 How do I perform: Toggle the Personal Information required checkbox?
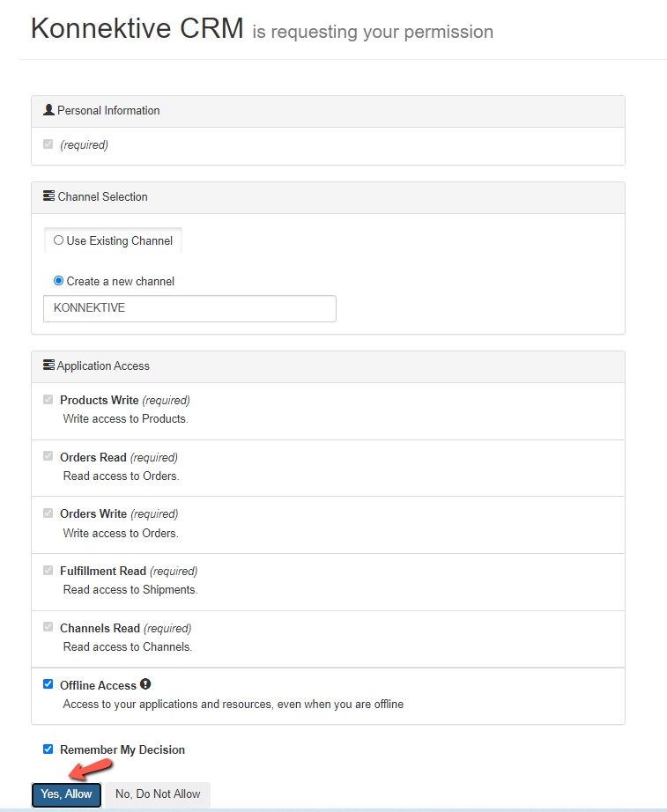(48, 144)
